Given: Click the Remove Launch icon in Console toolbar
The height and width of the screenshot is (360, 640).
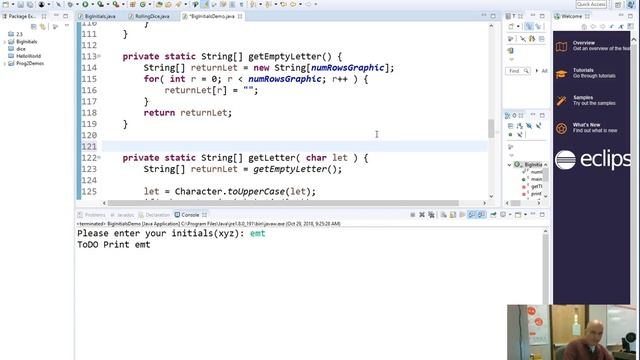Looking at the screenshot, I should click(x=422, y=215).
